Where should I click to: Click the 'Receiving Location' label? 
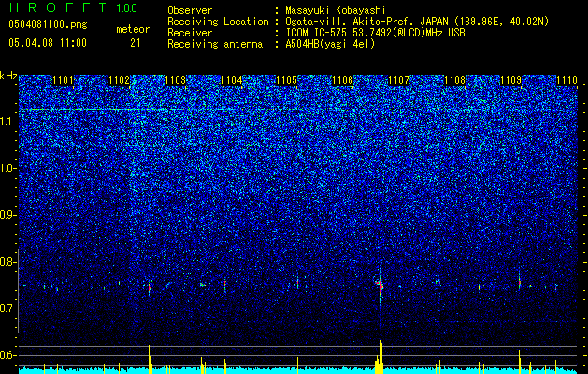point(218,22)
